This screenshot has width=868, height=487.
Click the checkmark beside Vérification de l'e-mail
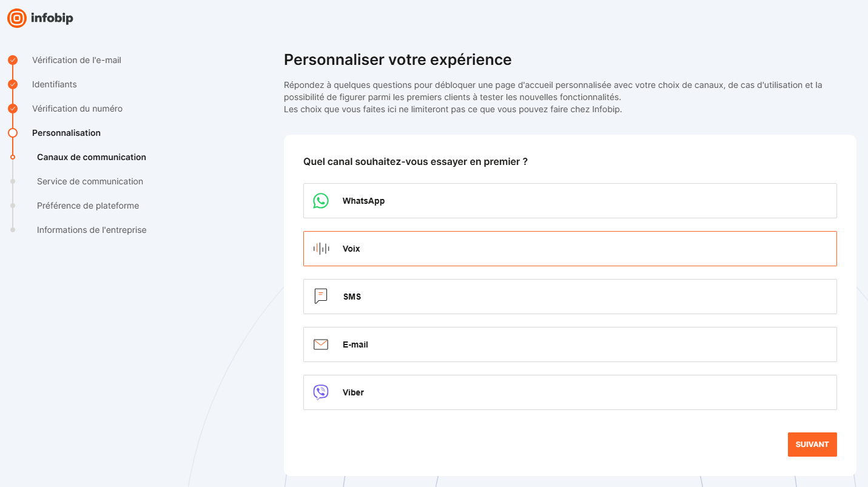(x=13, y=60)
